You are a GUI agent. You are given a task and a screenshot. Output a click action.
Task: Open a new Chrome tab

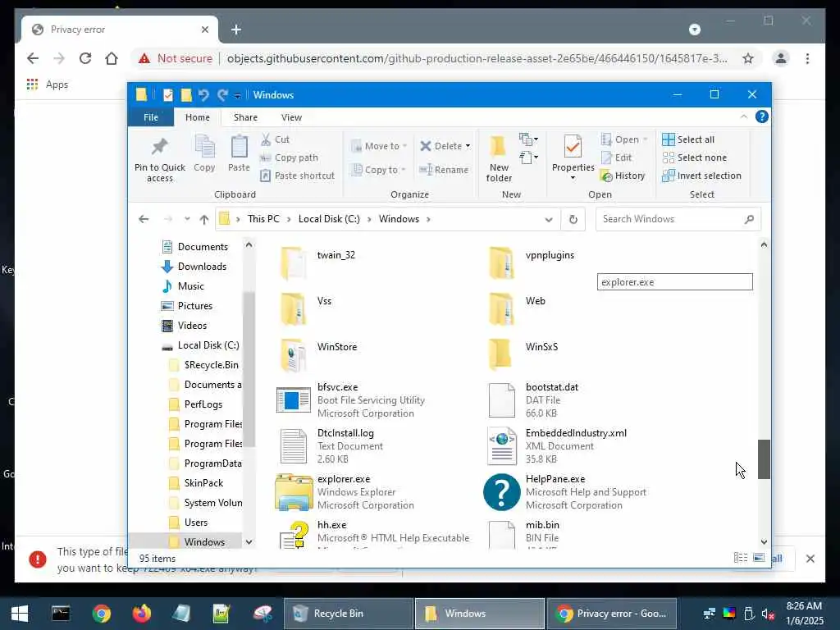[236, 30]
